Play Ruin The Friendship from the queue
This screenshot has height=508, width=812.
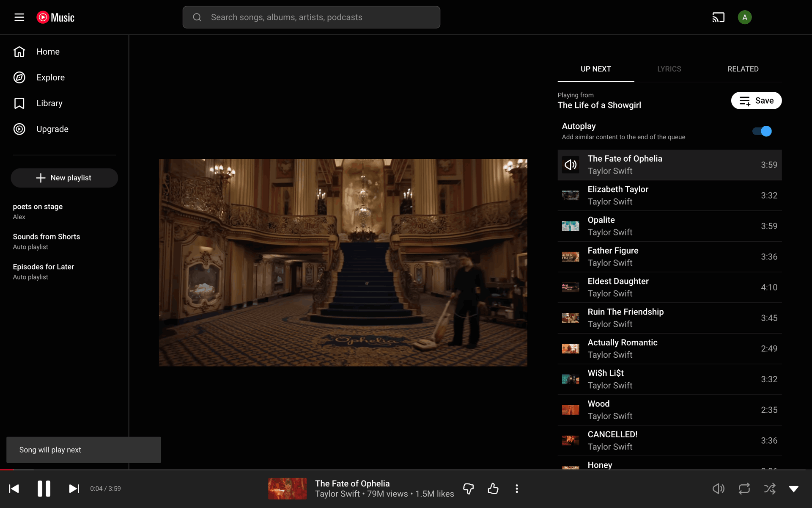pyautogui.click(x=669, y=318)
